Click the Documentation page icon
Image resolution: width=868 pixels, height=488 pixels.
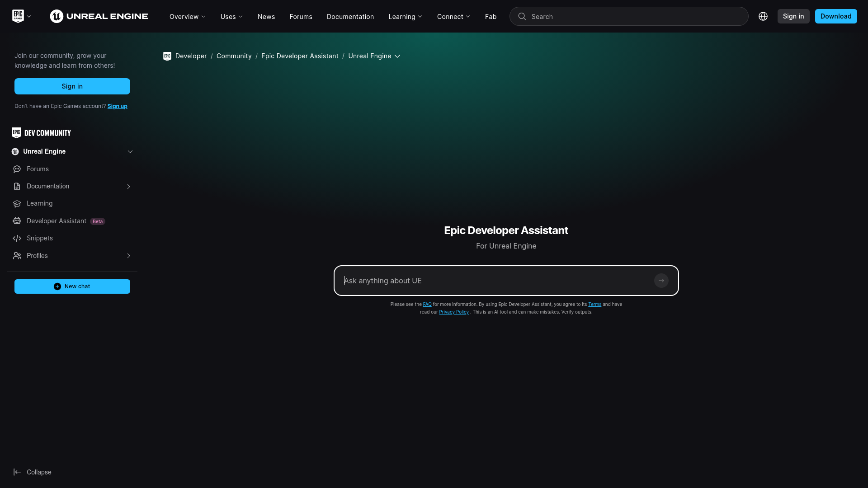coord(17,186)
